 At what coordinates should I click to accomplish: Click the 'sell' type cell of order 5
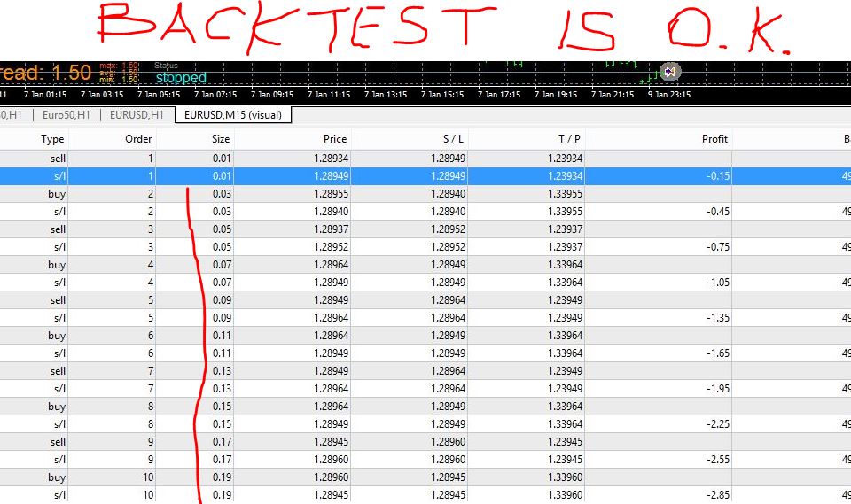point(58,300)
